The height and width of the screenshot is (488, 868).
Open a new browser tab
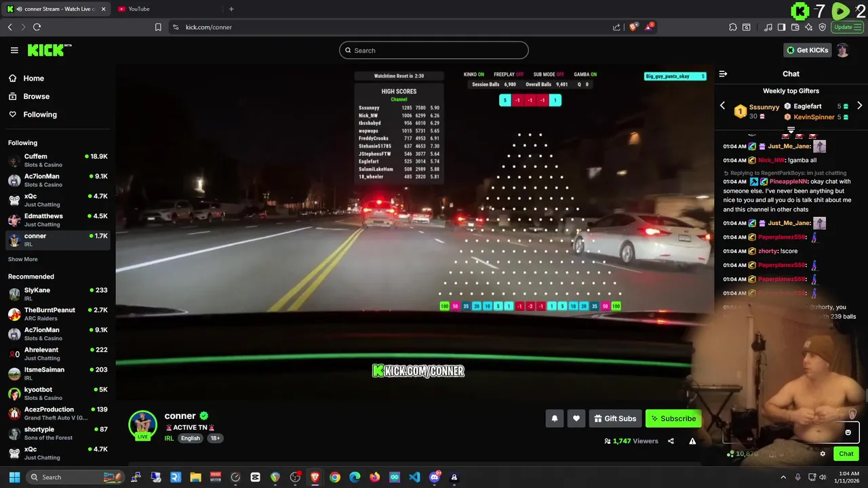click(231, 9)
